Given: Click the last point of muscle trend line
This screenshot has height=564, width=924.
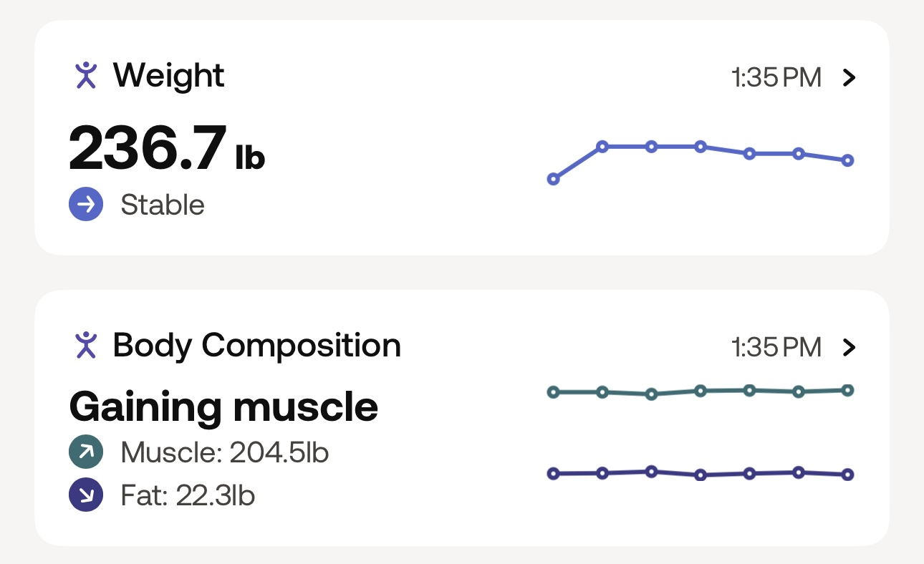Looking at the screenshot, I should pyautogui.click(x=848, y=390).
